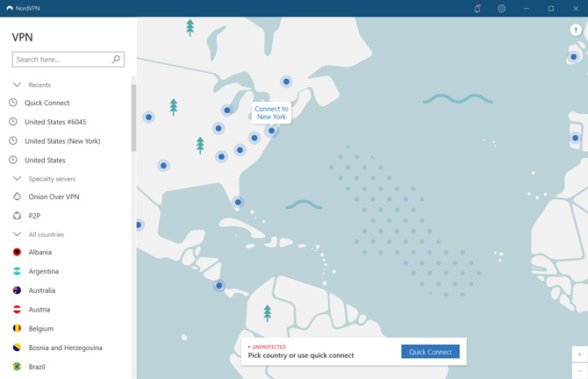
Task: Click the magnifier search icon
Action: [116, 60]
